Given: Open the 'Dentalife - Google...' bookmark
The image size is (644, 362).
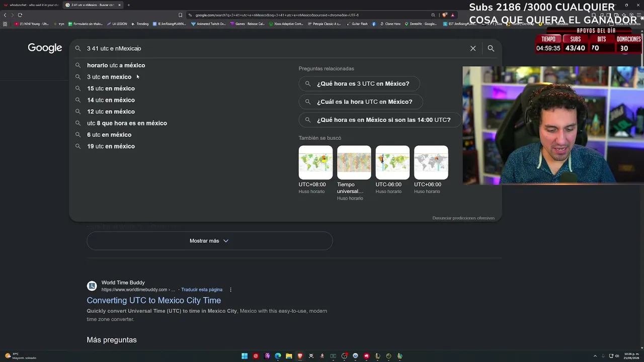Looking at the screenshot, I should 421,24.
